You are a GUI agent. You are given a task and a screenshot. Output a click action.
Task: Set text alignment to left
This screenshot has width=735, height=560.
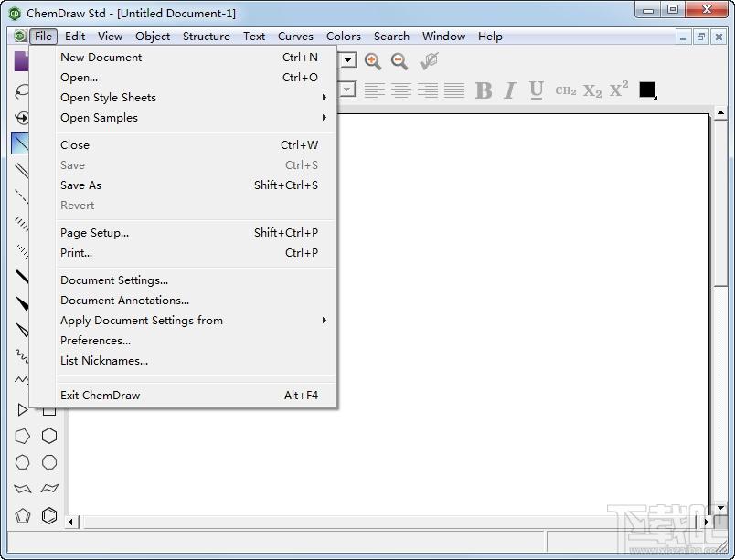pos(375,90)
